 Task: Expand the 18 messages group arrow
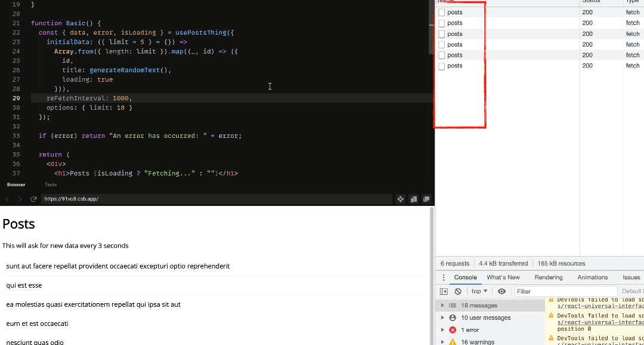[442, 306]
